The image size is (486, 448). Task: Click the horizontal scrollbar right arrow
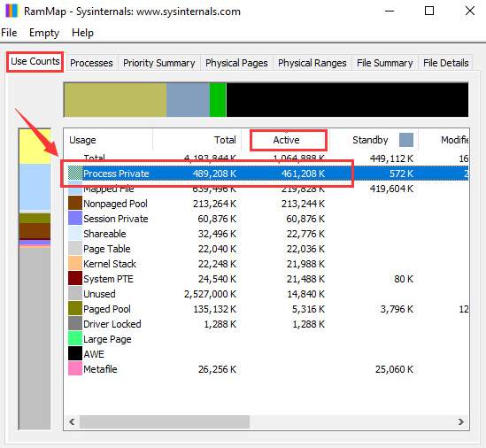(461, 421)
